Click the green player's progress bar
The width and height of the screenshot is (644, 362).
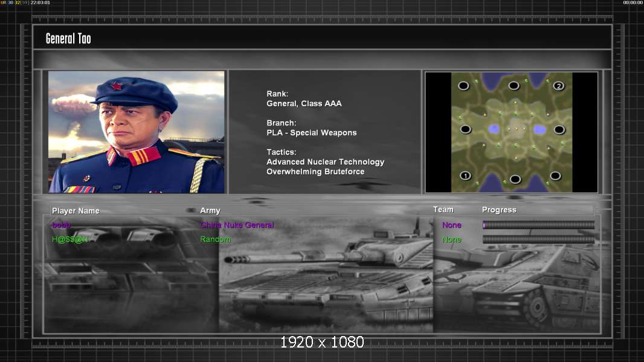click(x=538, y=240)
